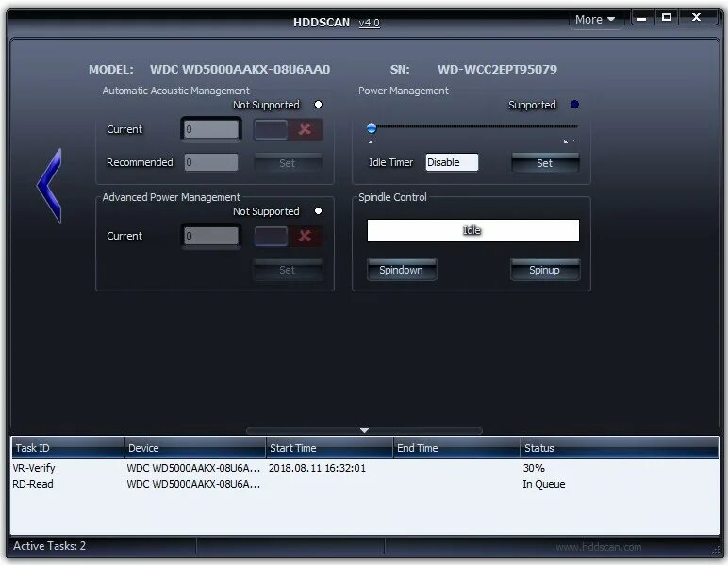Click the Idle Timer Disable field
728x565 pixels.
point(452,162)
